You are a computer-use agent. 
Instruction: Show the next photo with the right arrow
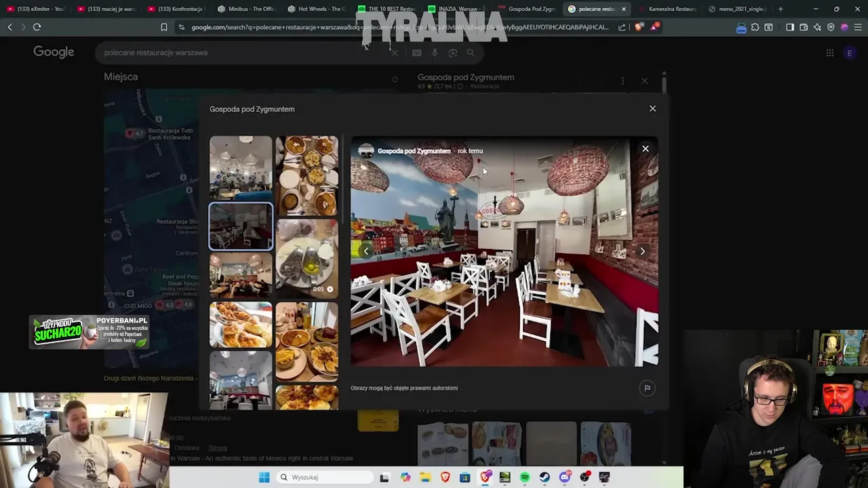click(642, 251)
